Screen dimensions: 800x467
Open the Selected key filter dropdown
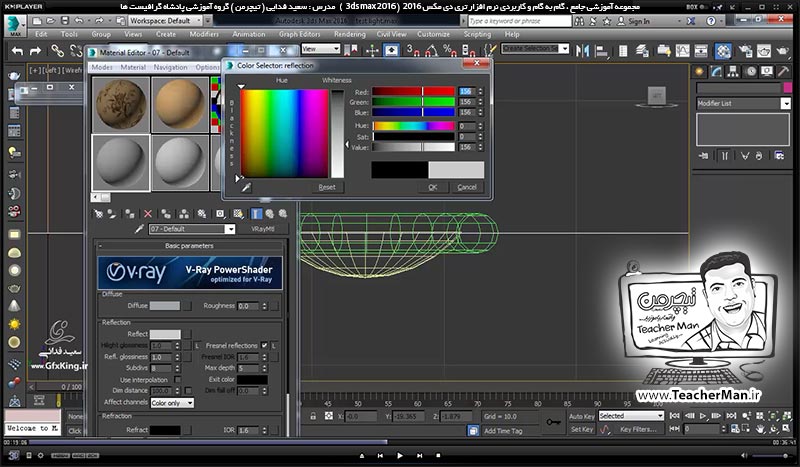[x=631, y=416]
